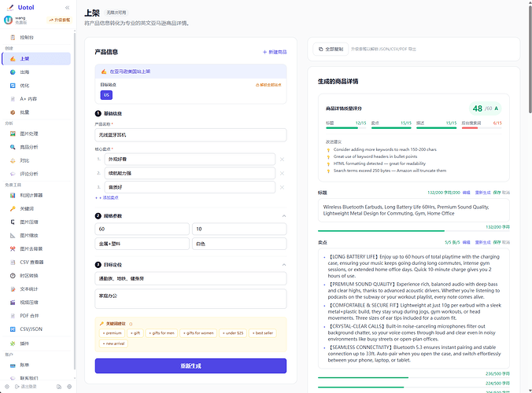
Task: Click the wang user avatar
Action: point(8,20)
